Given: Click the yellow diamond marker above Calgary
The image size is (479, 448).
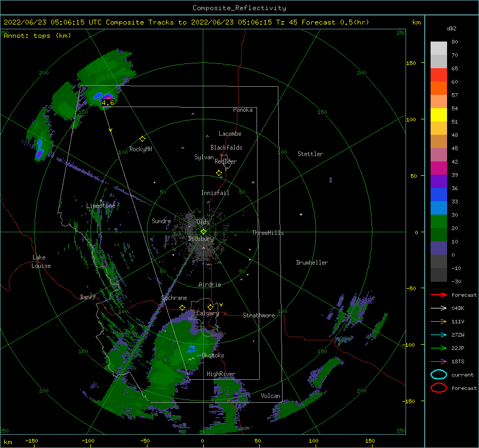Looking at the screenshot, I should point(210,307).
